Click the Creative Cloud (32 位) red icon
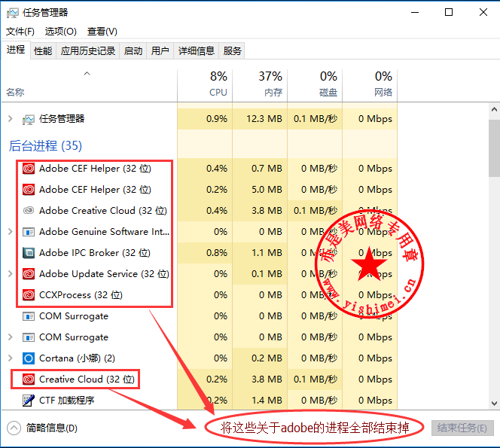 pyautogui.click(x=29, y=379)
